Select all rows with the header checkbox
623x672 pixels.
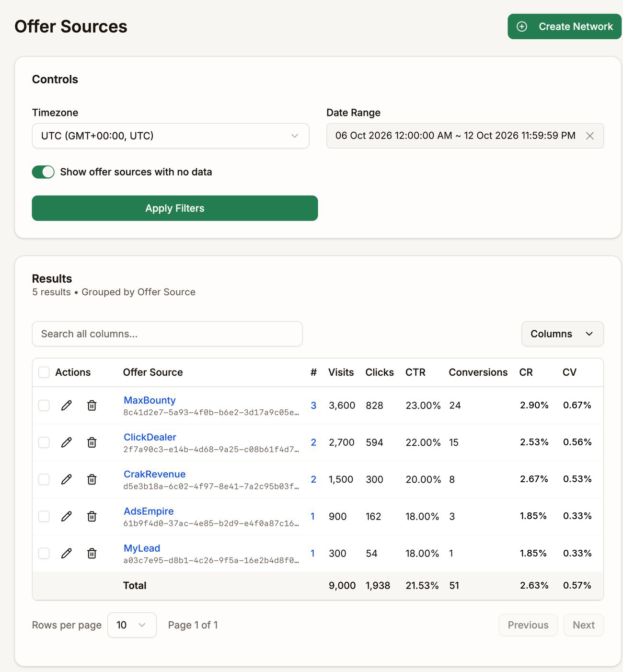(x=44, y=372)
